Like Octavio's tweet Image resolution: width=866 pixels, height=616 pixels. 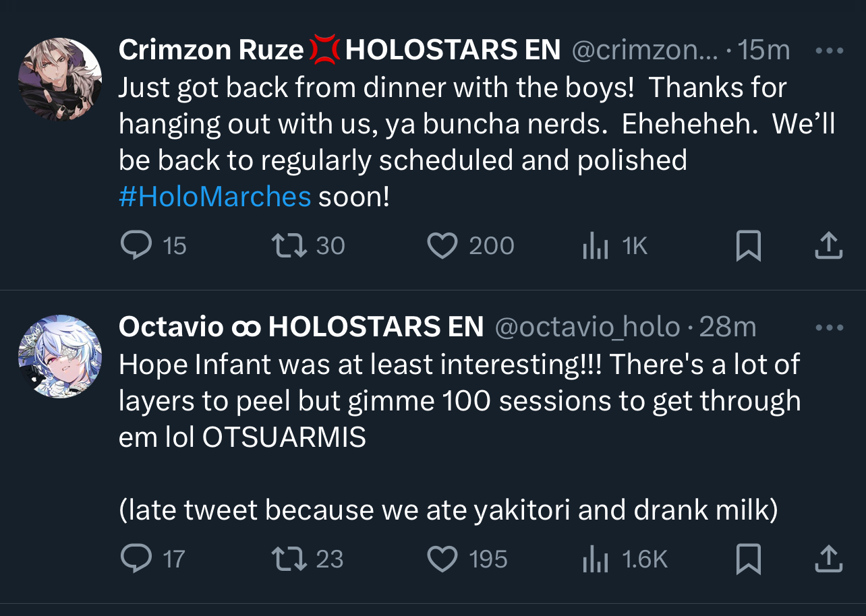(x=442, y=559)
